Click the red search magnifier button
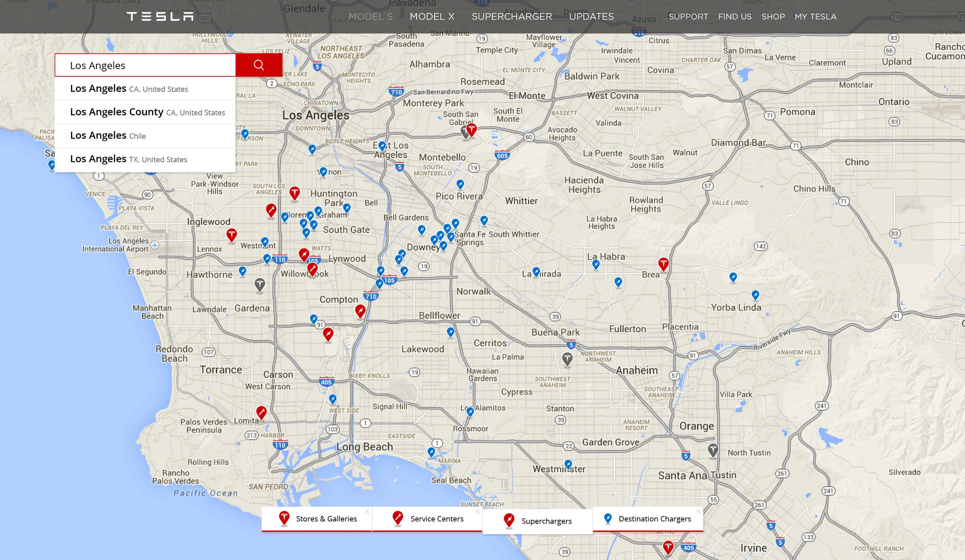This screenshot has height=560, width=965. click(259, 65)
